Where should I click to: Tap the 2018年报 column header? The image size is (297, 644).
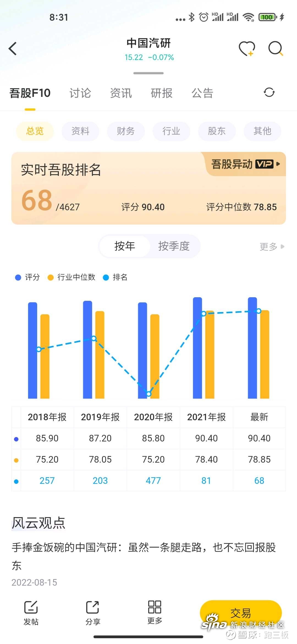47,417
